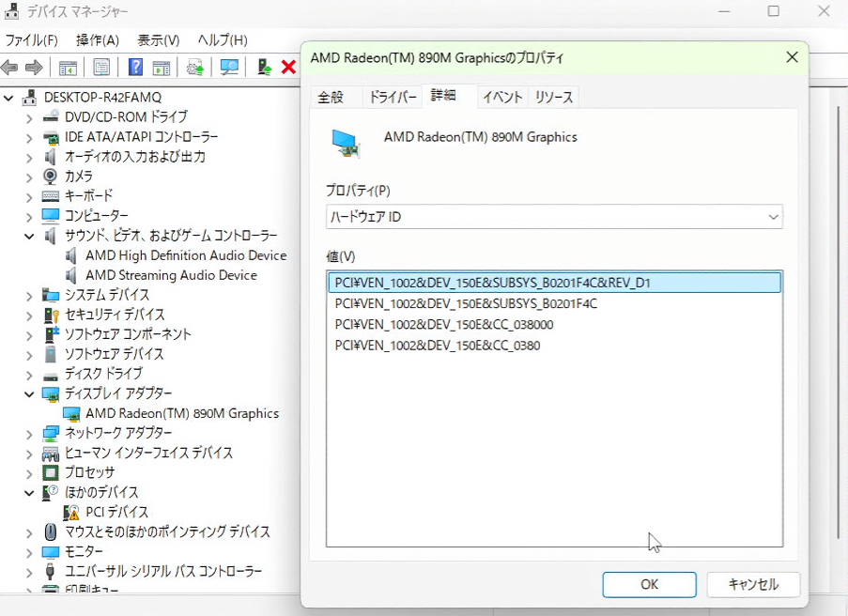
Task: Collapse the ディスプレイ アダプター category
Action: (x=29, y=394)
